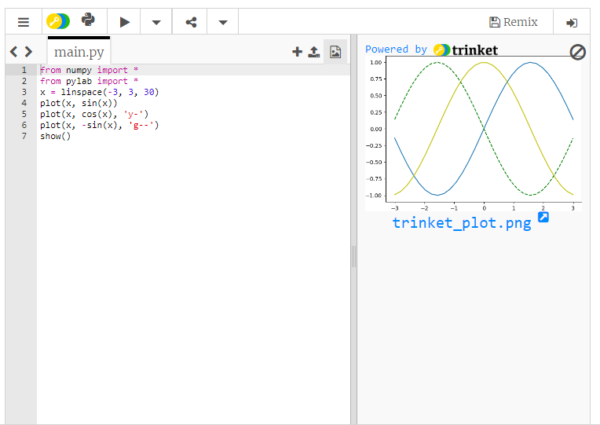Click the plotted graph image

(x=473, y=133)
